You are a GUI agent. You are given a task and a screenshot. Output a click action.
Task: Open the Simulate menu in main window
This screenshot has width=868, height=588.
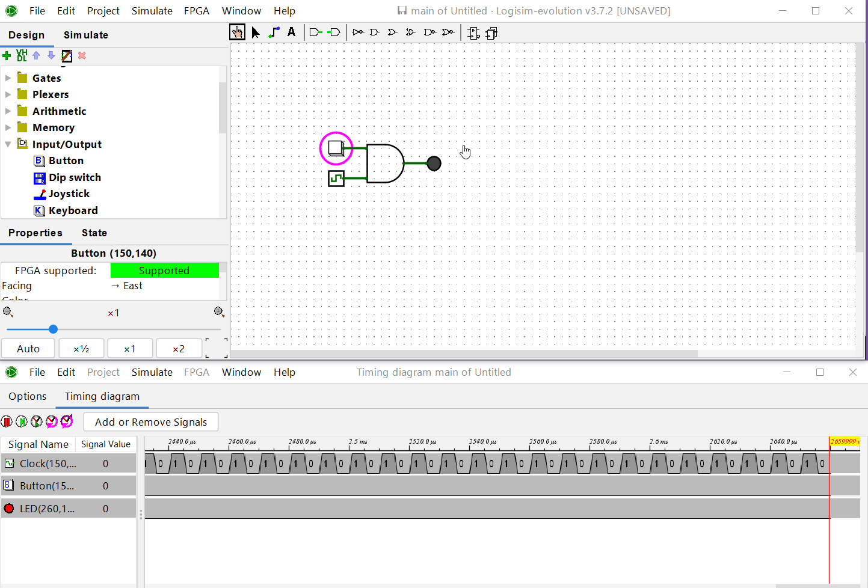(152, 11)
